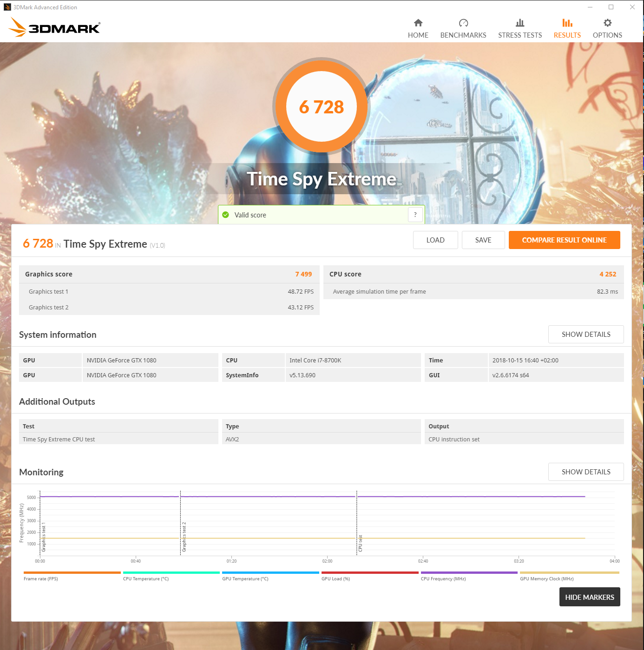Click the Graphics score value 7 499
Viewport: 644px width, 650px height.
[303, 274]
